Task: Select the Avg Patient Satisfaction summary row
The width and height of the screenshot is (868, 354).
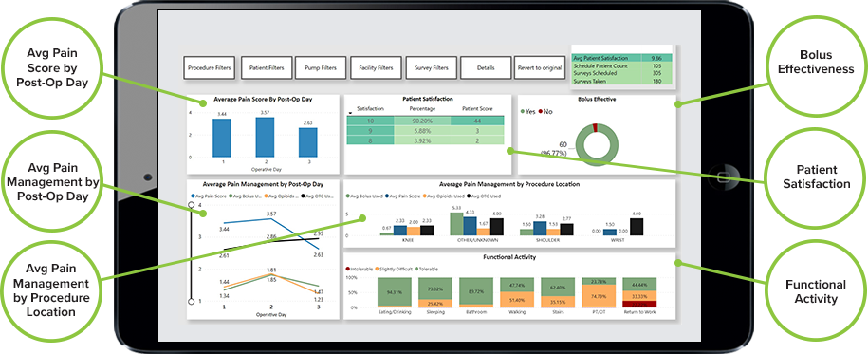Action: point(621,58)
